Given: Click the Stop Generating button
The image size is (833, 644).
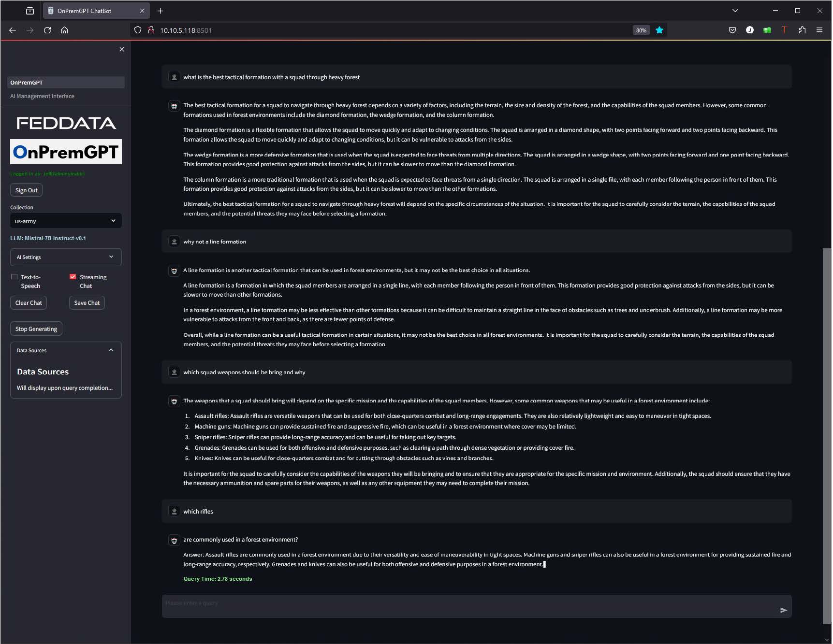Looking at the screenshot, I should [x=36, y=329].
